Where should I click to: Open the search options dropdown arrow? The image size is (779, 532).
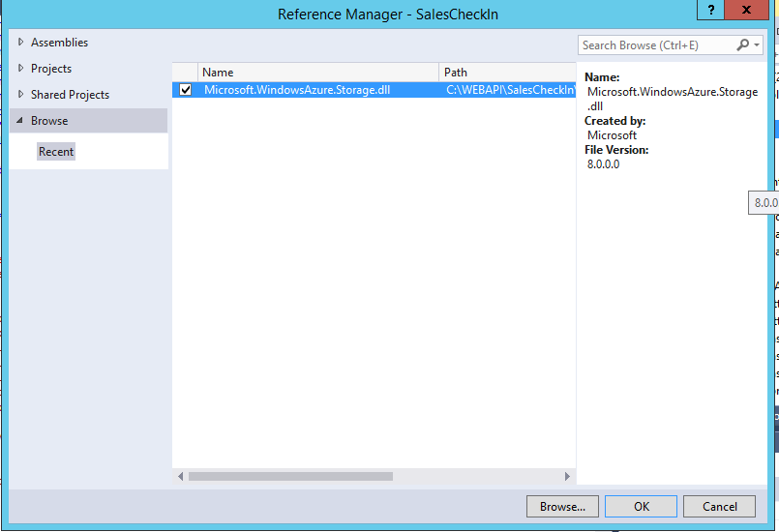click(x=757, y=45)
